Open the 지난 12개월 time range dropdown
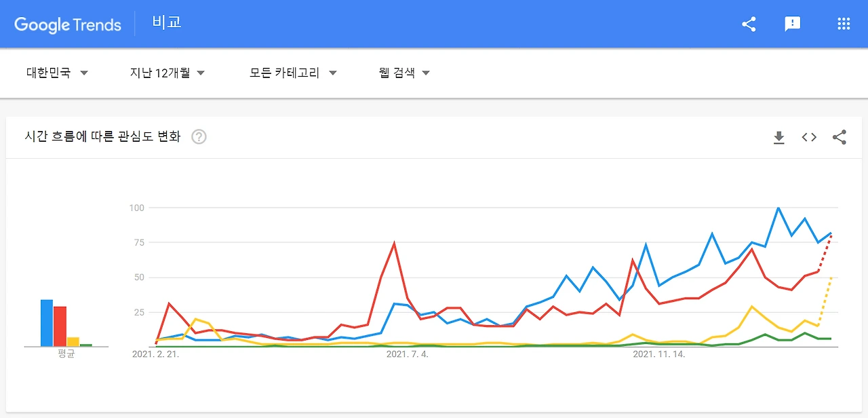Viewport: 868px width, 418px height. tap(167, 73)
